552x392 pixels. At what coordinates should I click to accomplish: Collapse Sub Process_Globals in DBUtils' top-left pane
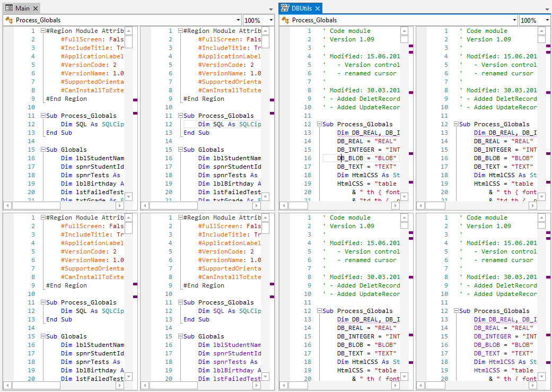point(319,124)
